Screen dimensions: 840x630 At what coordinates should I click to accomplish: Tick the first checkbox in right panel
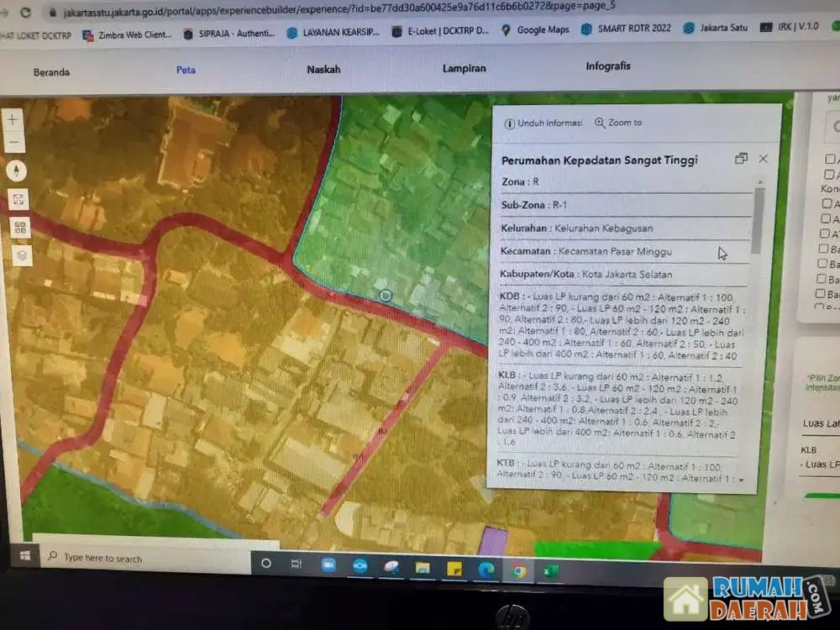click(x=830, y=159)
